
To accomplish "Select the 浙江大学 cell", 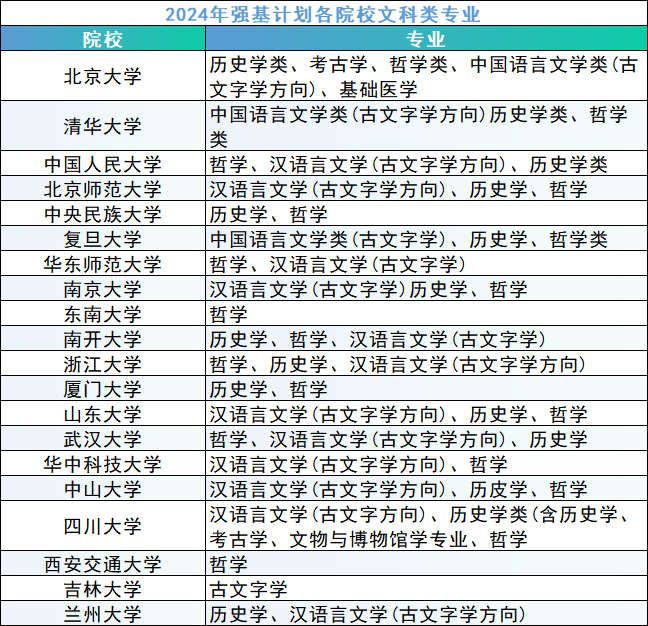I will coord(103,364).
